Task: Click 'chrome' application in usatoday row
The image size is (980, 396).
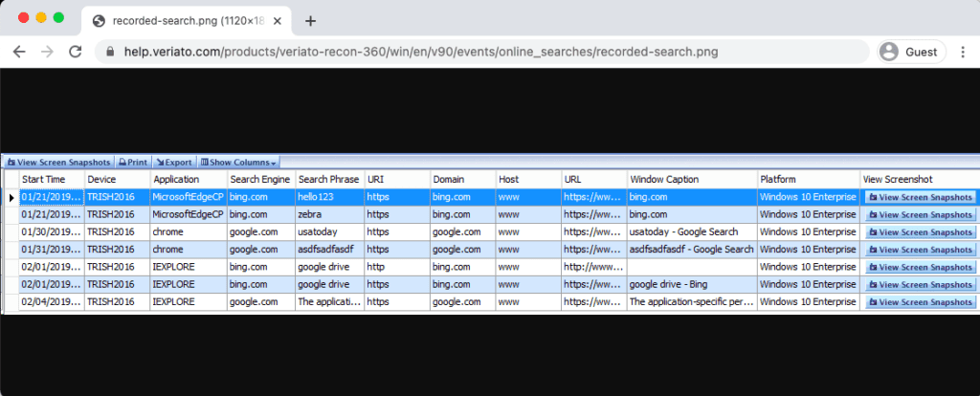Action: point(189,232)
